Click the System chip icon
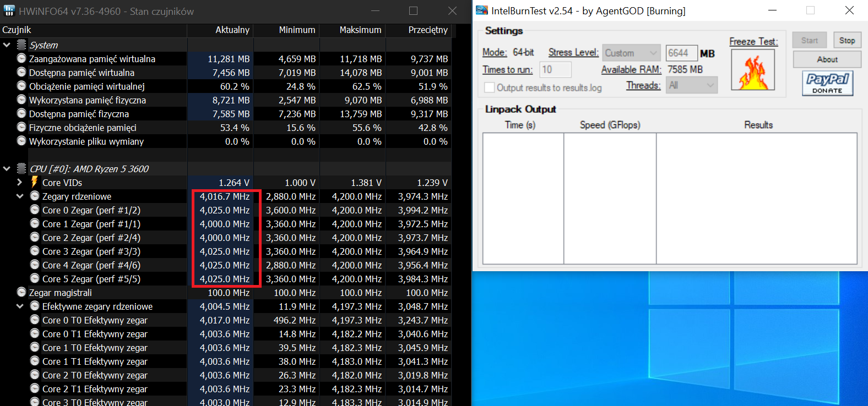This screenshot has width=868, height=406. pos(21,45)
